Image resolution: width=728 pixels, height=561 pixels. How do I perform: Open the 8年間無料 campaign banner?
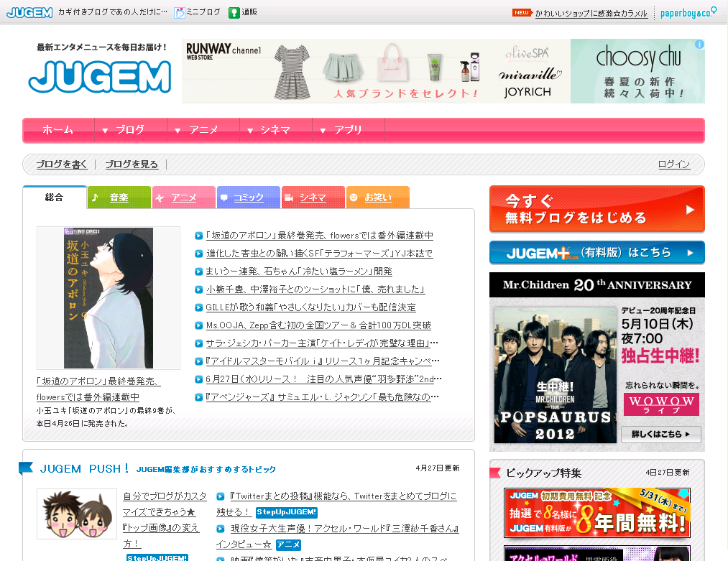597,513
